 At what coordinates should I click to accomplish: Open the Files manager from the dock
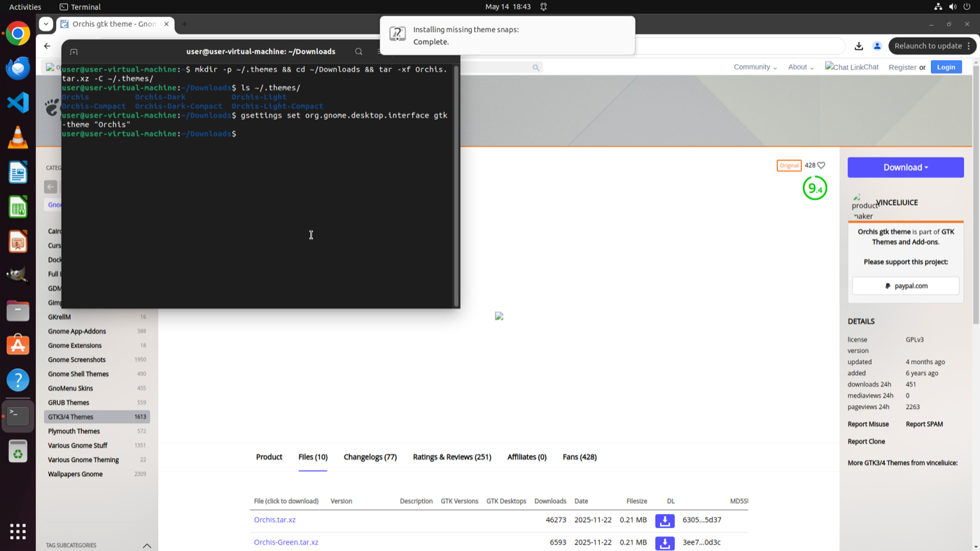18,311
